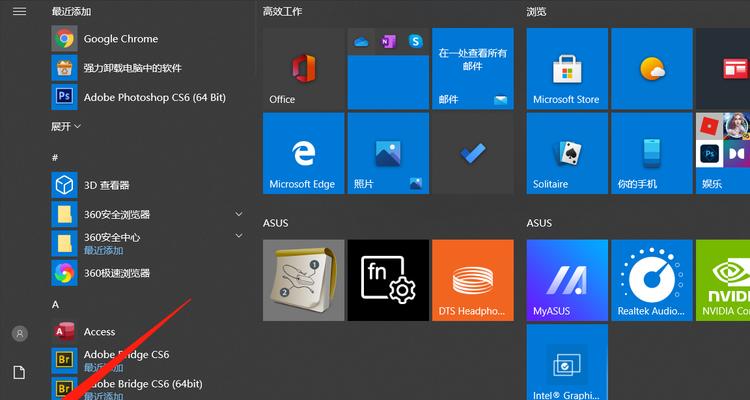Open Microsoft Store tile
Image resolution: width=750 pixels, height=400 pixels.
click(x=567, y=68)
